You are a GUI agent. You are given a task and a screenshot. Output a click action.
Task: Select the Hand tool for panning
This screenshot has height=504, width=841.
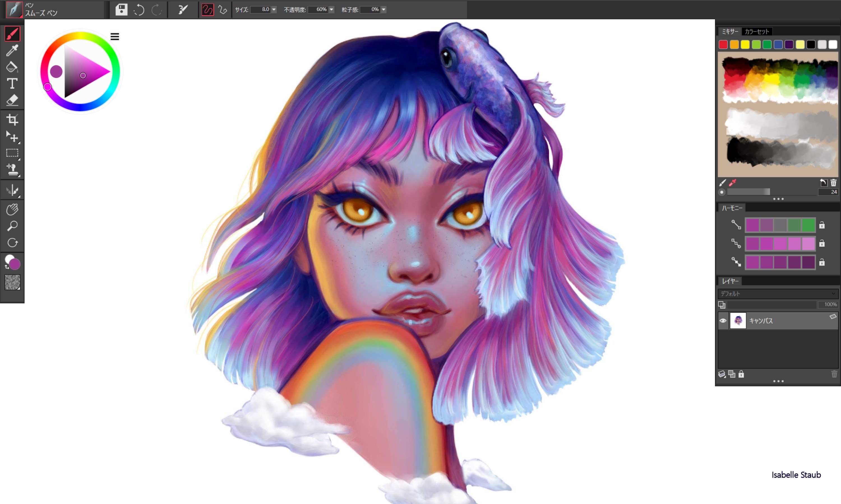12,209
